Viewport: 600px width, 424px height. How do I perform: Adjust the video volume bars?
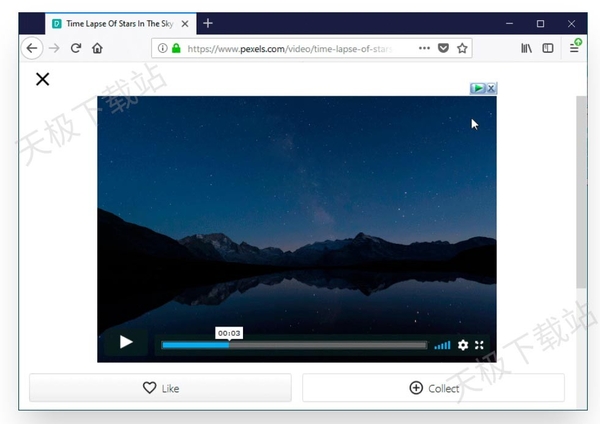point(442,345)
